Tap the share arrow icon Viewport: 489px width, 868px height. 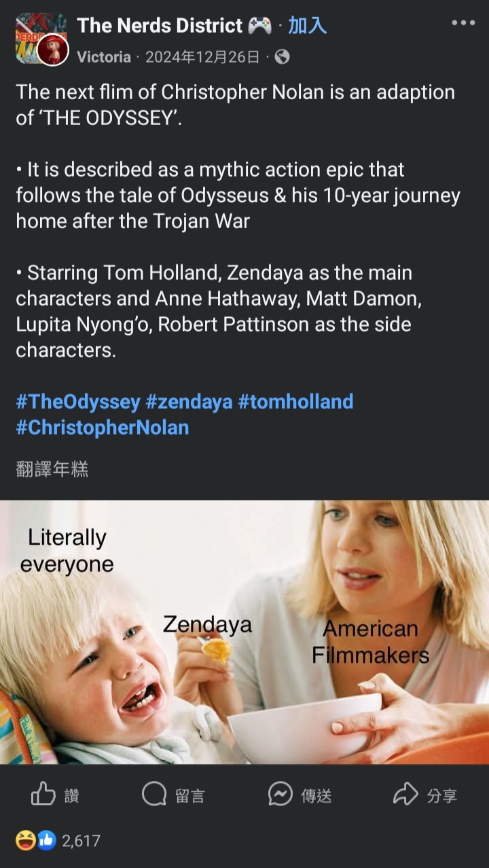(405, 794)
